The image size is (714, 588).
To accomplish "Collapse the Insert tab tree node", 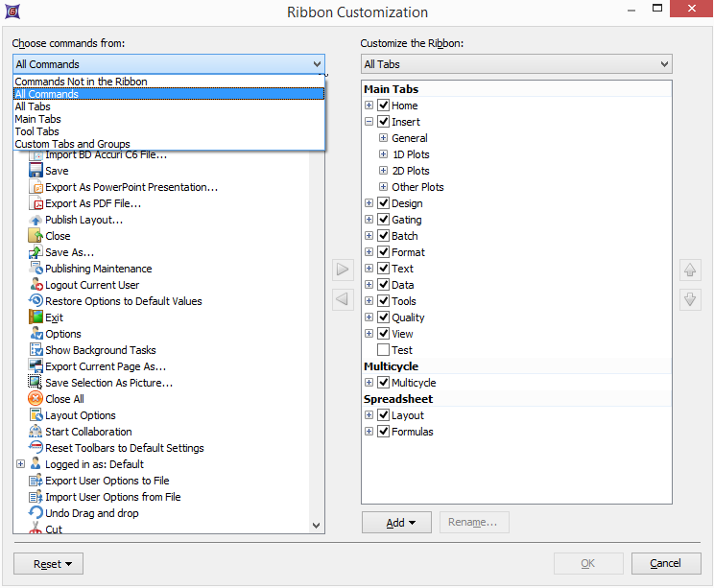I will point(369,122).
